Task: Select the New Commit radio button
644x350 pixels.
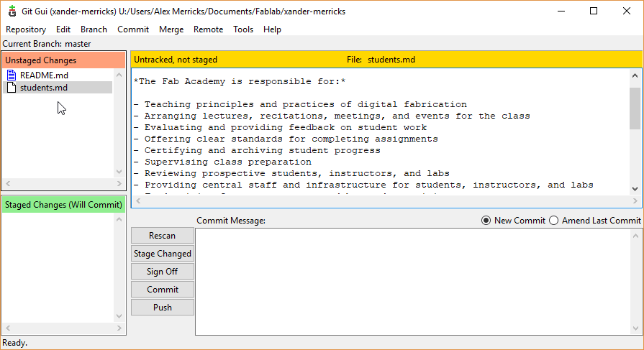Action: coord(486,221)
